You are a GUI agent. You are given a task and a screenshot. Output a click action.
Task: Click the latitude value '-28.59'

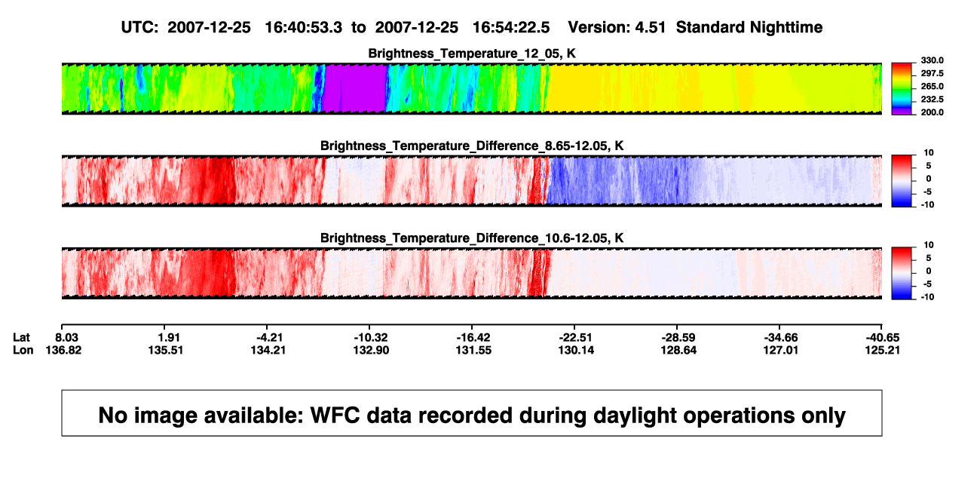tap(677, 337)
